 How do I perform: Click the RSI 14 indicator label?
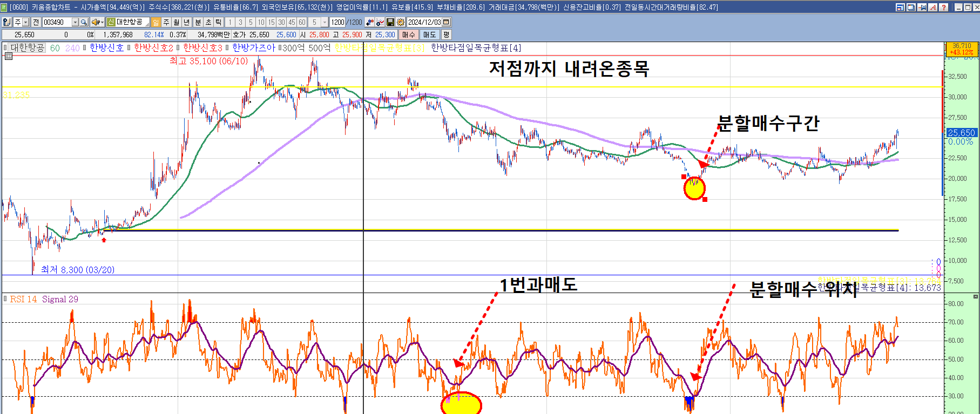23,299
